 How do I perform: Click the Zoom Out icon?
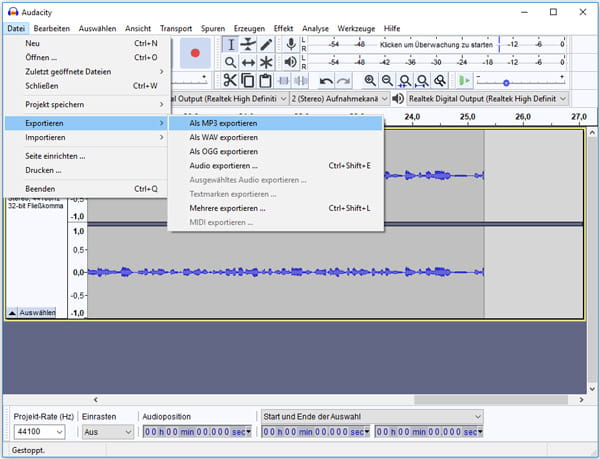click(x=387, y=81)
